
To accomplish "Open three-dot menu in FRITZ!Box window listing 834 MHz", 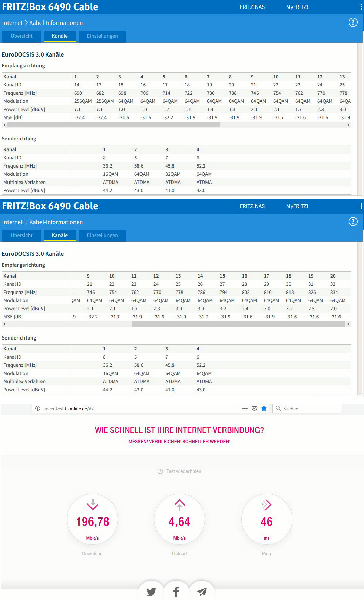I will pos(361,206).
